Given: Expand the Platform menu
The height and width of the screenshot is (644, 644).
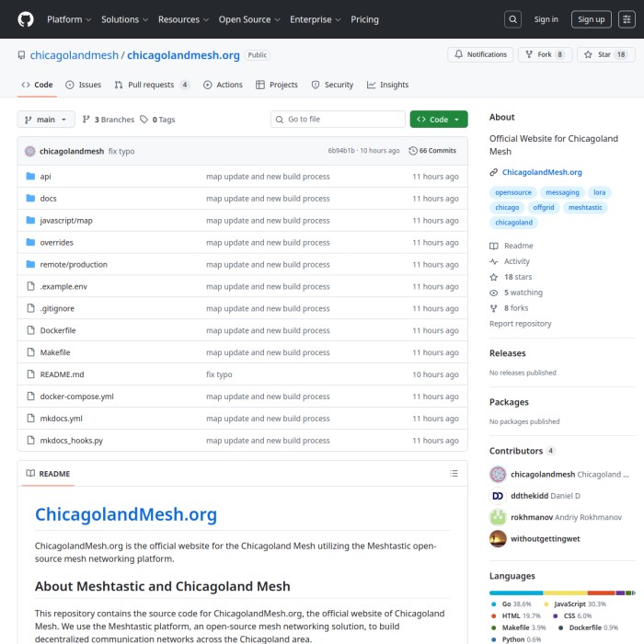Looking at the screenshot, I should (x=69, y=19).
